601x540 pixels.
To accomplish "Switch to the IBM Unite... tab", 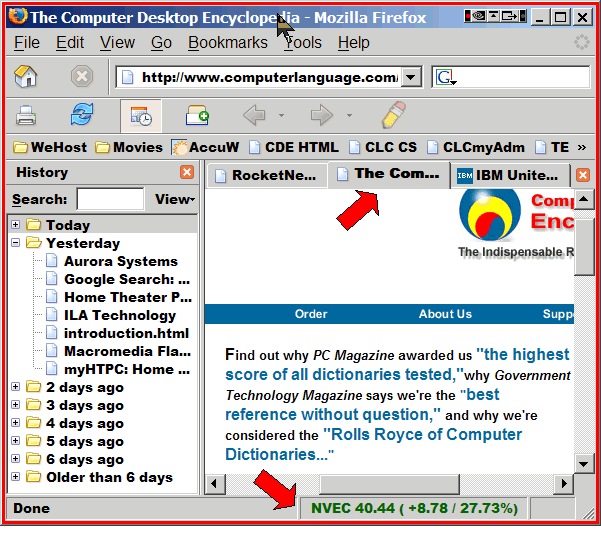I will tap(509, 176).
